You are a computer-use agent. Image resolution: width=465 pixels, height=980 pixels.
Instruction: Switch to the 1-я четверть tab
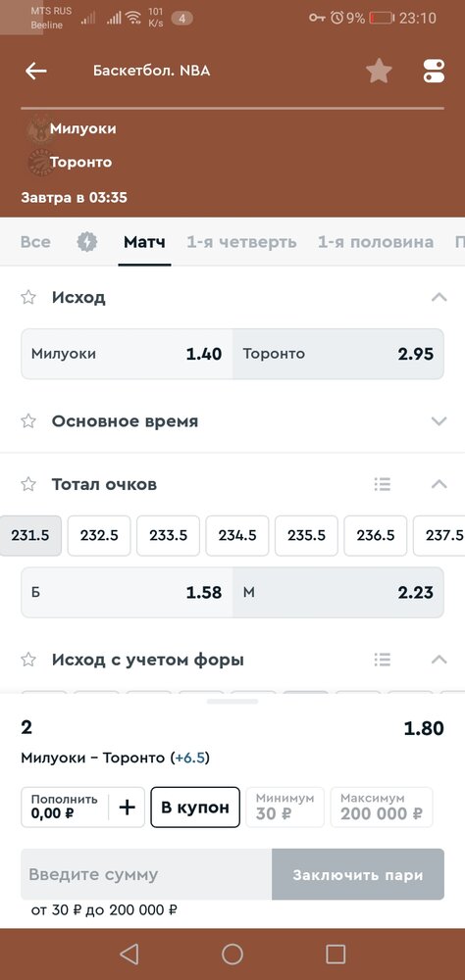tap(241, 242)
